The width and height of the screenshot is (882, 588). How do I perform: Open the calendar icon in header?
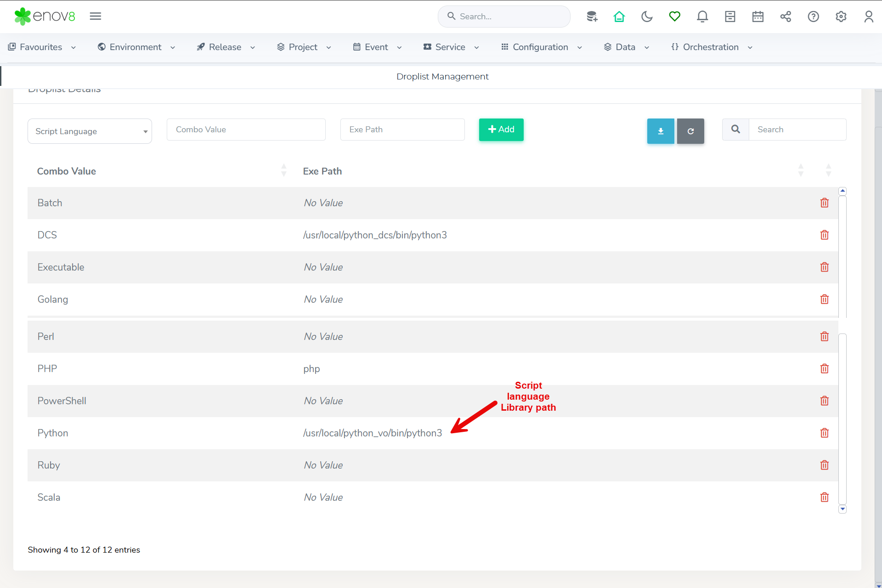pyautogui.click(x=758, y=17)
